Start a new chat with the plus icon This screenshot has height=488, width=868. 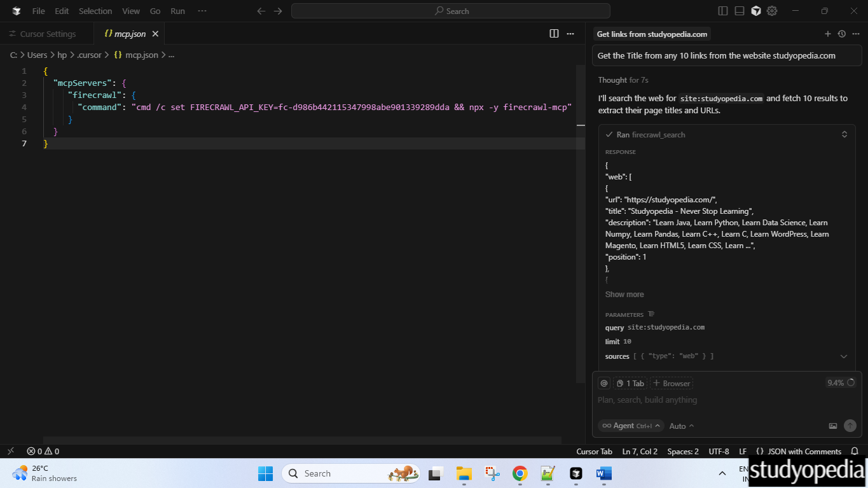(828, 34)
